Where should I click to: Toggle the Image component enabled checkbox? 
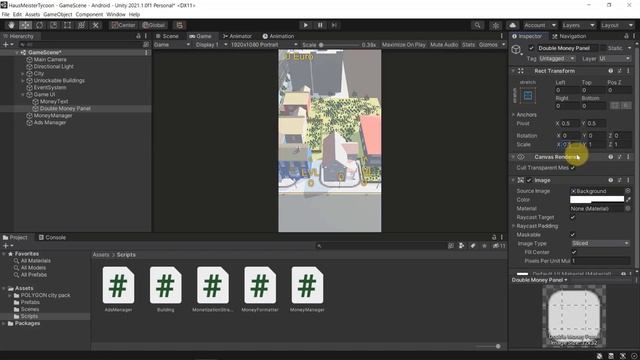[x=529, y=180]
